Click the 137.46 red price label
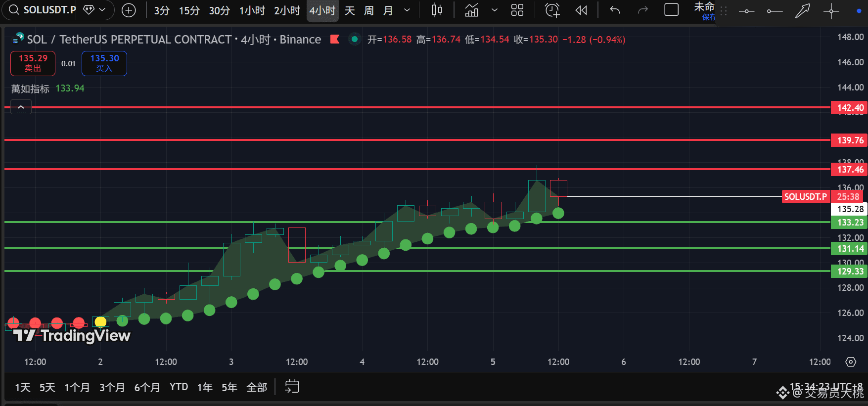Screen dimensions: 868x406 [x=850, y=169]
